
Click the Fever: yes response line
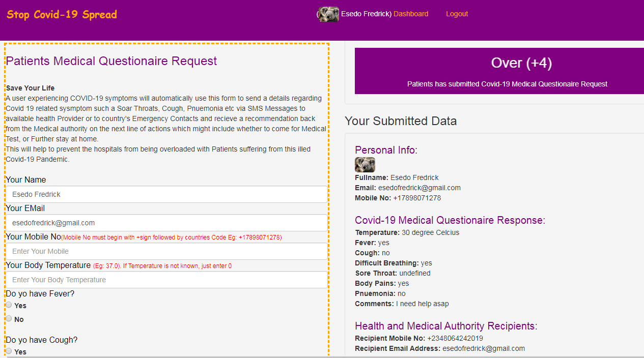pyautogui.click(x=372, y=243)
